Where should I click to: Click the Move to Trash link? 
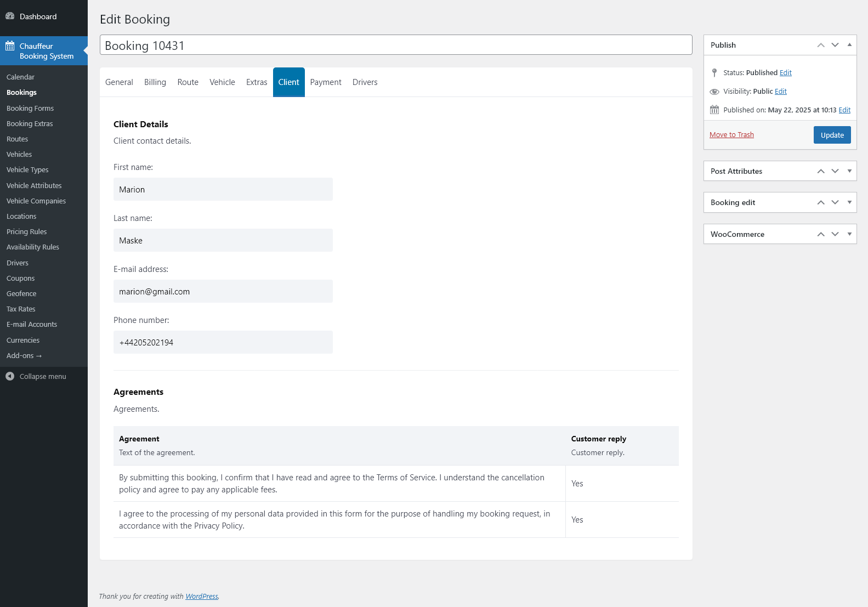pyautogui.click(x=731, y=135)
